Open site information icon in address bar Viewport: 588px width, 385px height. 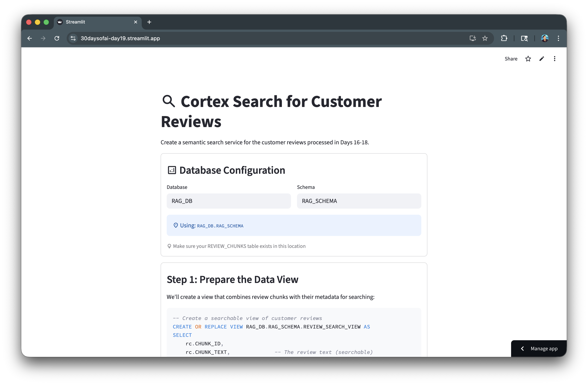(x=73, y=38)
